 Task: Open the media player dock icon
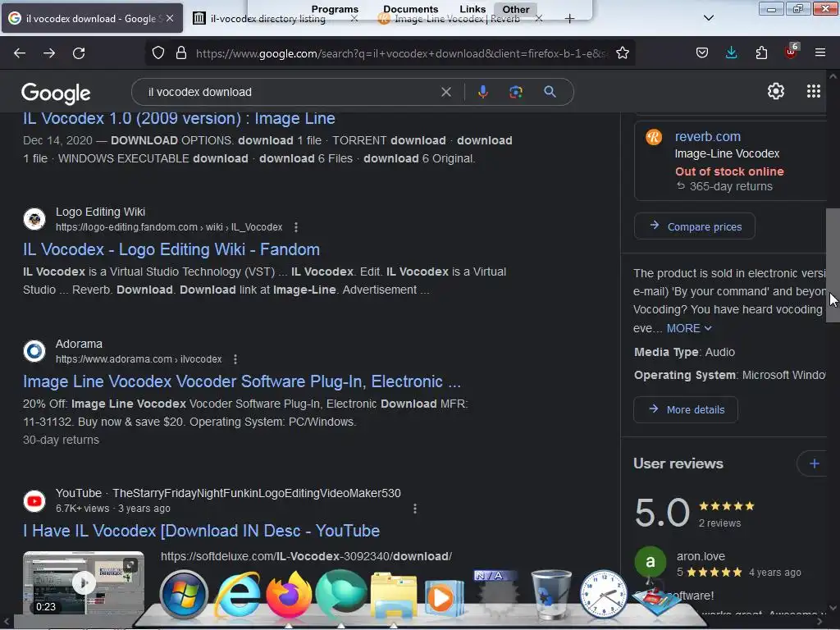coord(444,598)
